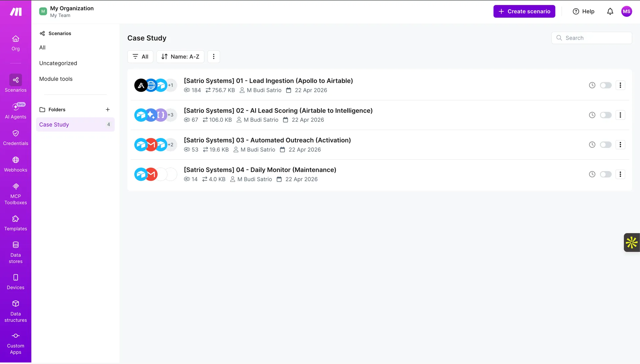Open the All filter dropdown
Image resolution: width=640 pixels, height=364 pixels.
(140, 56)
